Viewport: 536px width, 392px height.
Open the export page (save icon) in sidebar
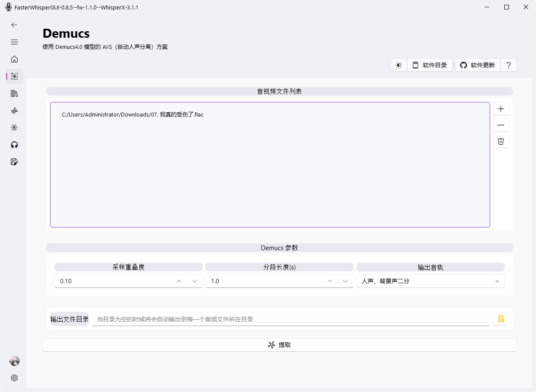14,162
